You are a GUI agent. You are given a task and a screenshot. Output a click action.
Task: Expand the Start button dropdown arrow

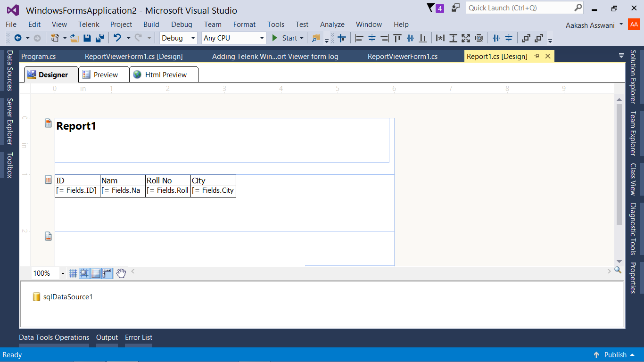(302, 38)
